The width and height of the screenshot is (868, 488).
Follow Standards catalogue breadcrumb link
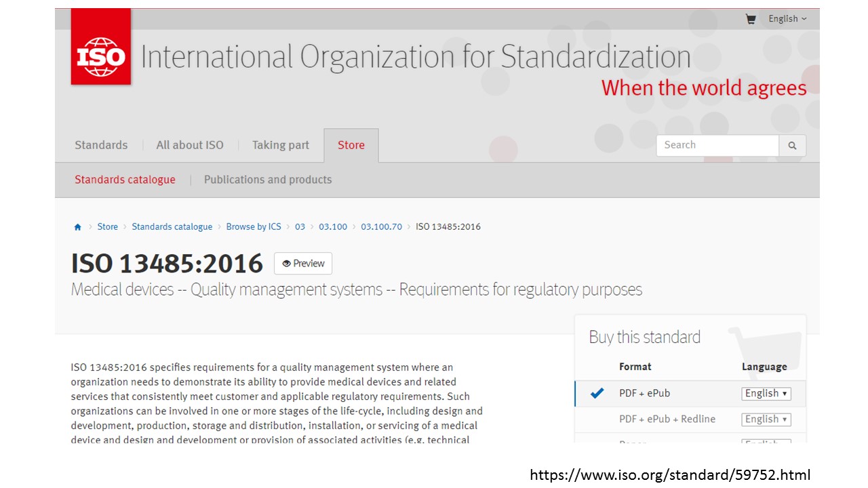172,227
